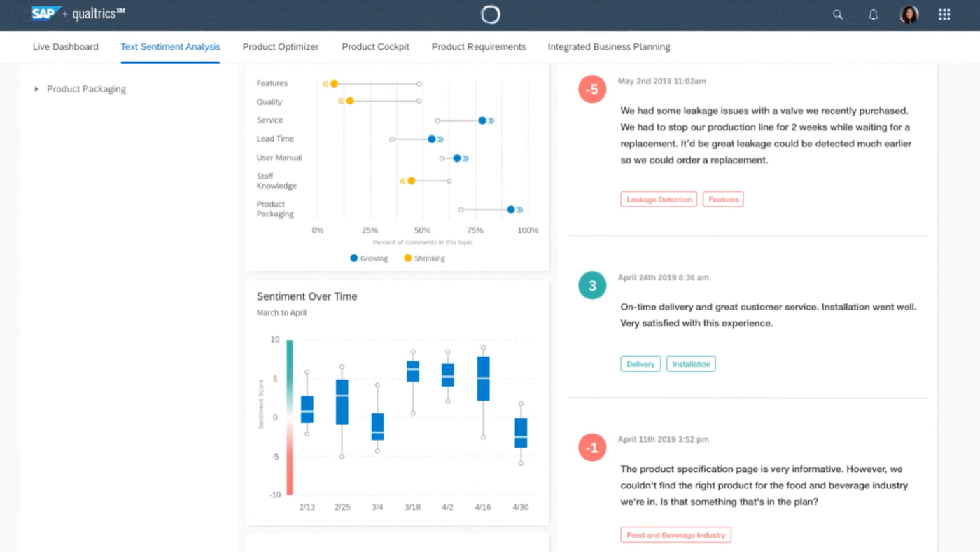
Task: Click the circular assistant icon in header
Action: 490,15
